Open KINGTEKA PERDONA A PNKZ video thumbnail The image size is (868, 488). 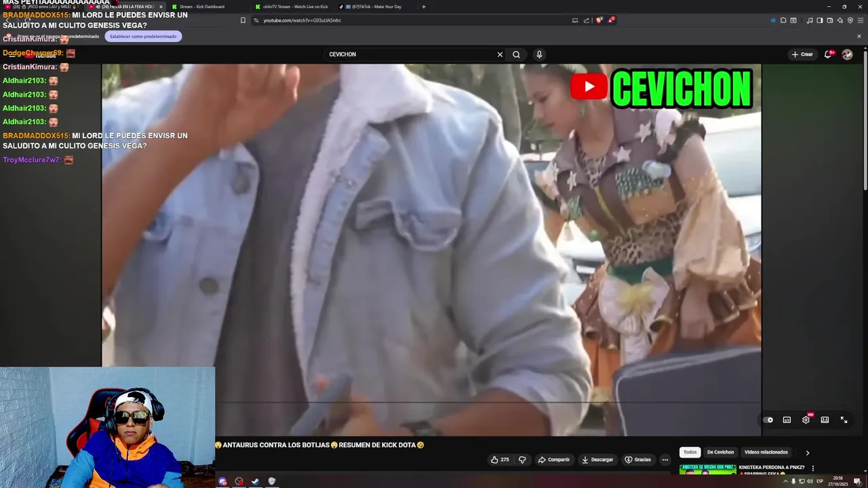(x=707, y=469)
